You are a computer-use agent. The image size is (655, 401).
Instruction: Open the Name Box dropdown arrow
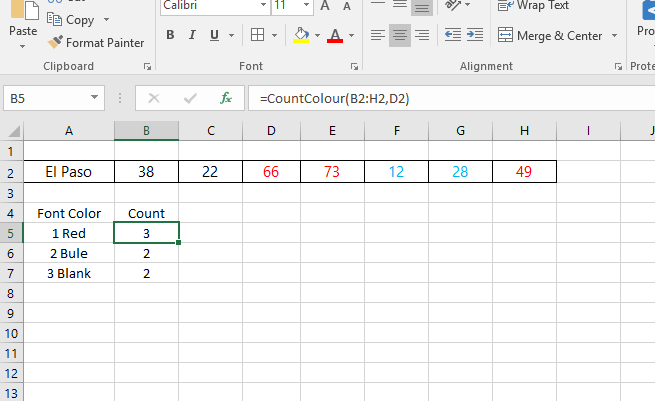(x=94, y=97)
